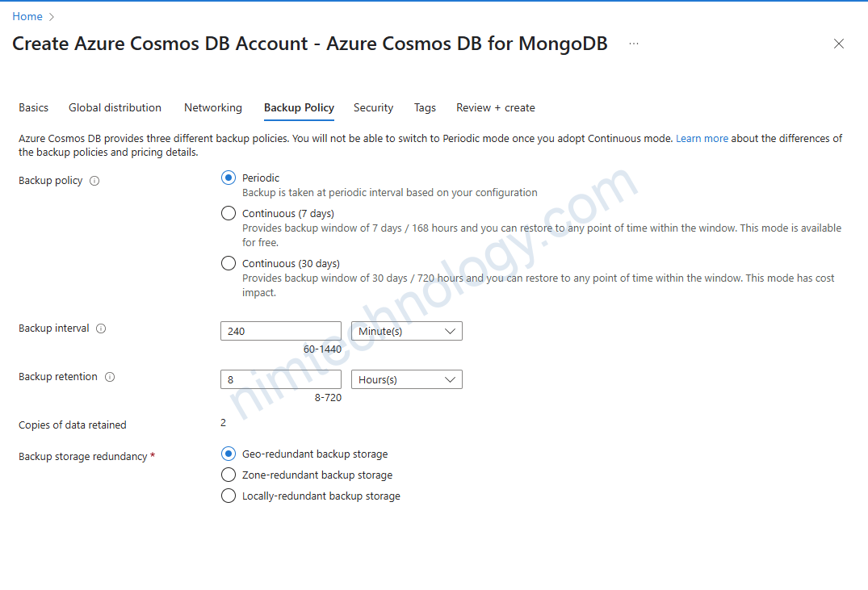Open the Security tab
This screenshot has width=868, height=590.
[373, 107]
